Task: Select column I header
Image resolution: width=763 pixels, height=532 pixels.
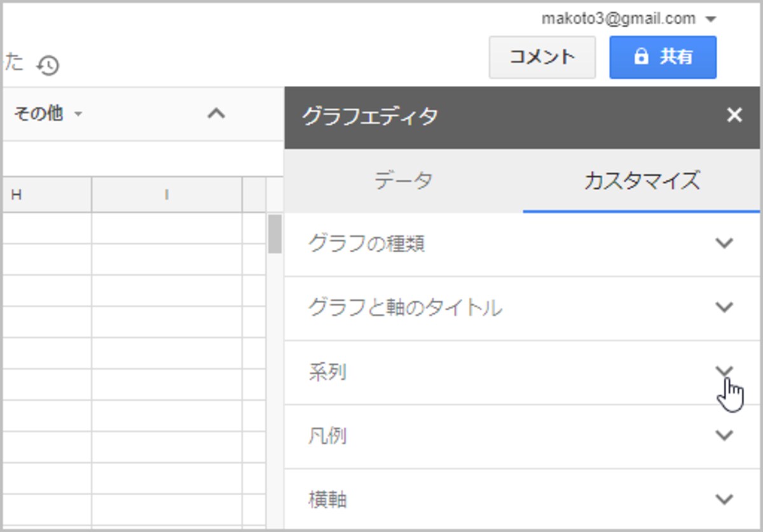Action: [167, 195]
